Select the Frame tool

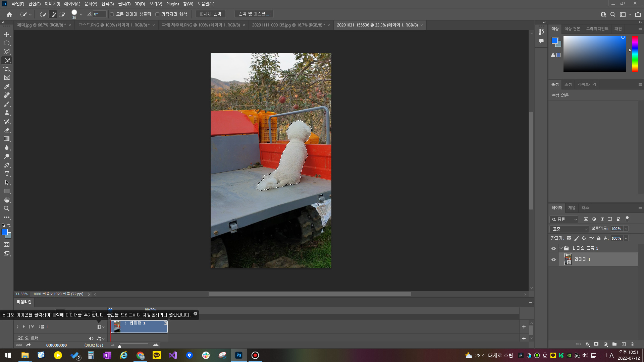pyautogui.click(x=7, y=78)
